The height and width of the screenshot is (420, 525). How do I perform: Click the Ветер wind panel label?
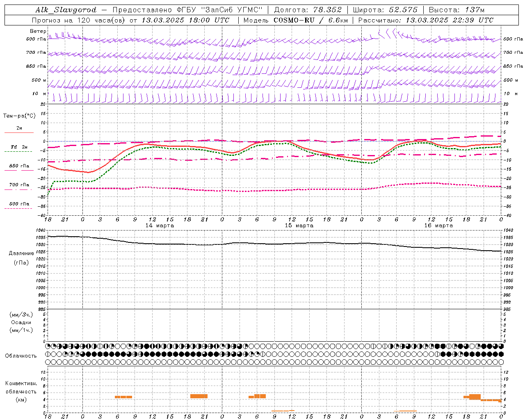[x=38, y=31]
